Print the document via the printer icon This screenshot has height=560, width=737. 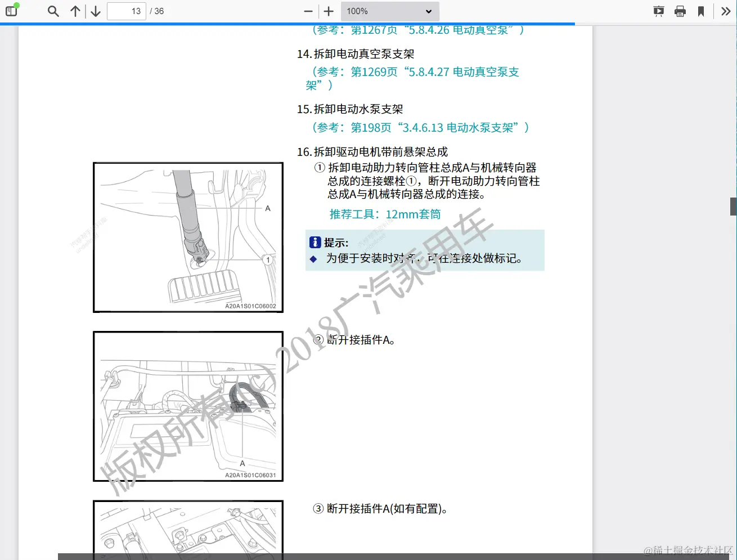[680, 11]
